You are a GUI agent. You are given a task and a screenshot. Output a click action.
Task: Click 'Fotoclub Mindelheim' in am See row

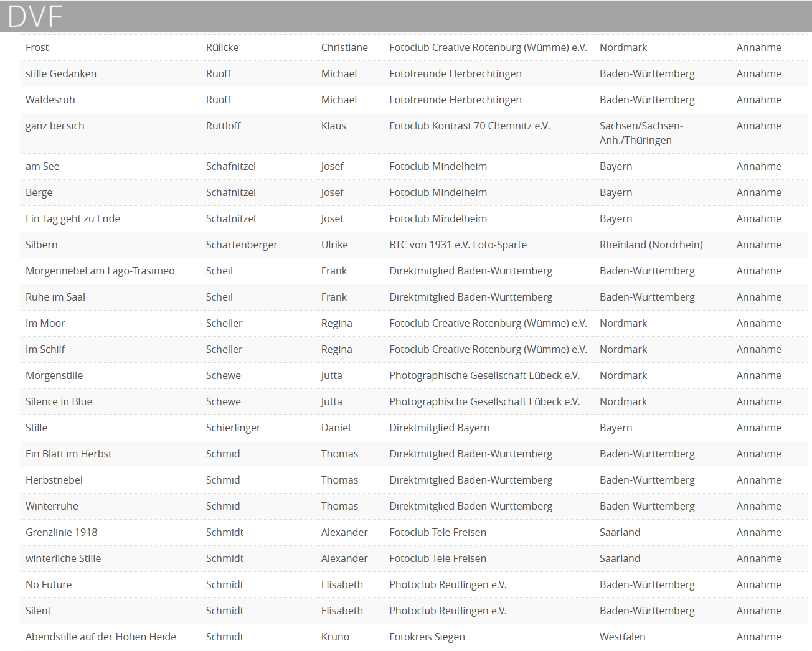[438, 166]
